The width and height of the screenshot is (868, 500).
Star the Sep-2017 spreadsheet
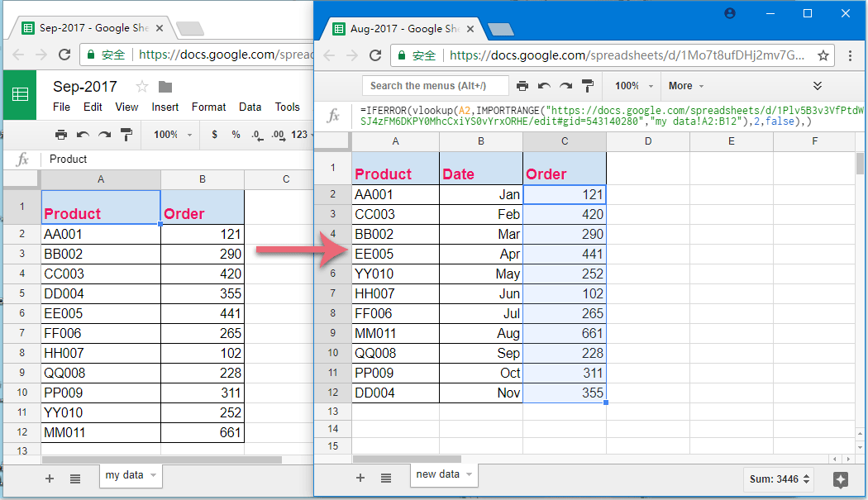[142, 87]
